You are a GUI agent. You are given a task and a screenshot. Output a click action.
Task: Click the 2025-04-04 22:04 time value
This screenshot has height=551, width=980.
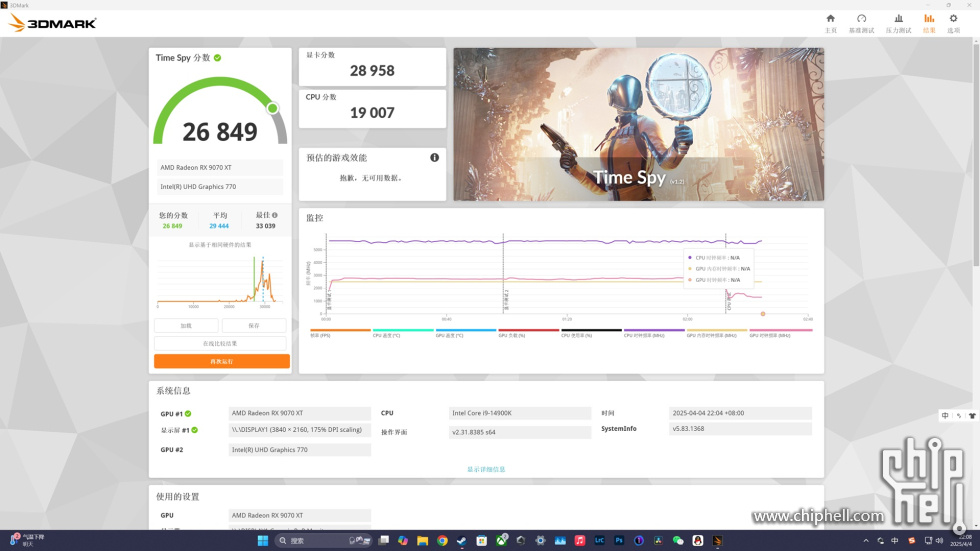[740, 413]
